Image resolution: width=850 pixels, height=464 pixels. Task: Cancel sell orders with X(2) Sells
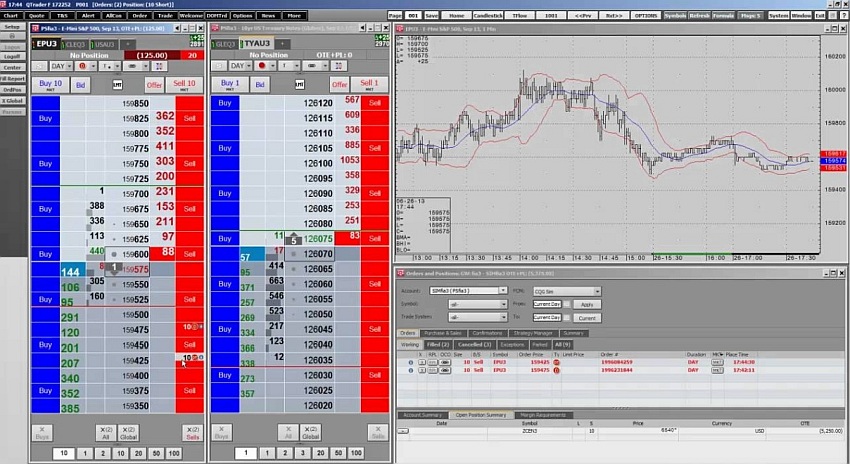pos(192,433)
